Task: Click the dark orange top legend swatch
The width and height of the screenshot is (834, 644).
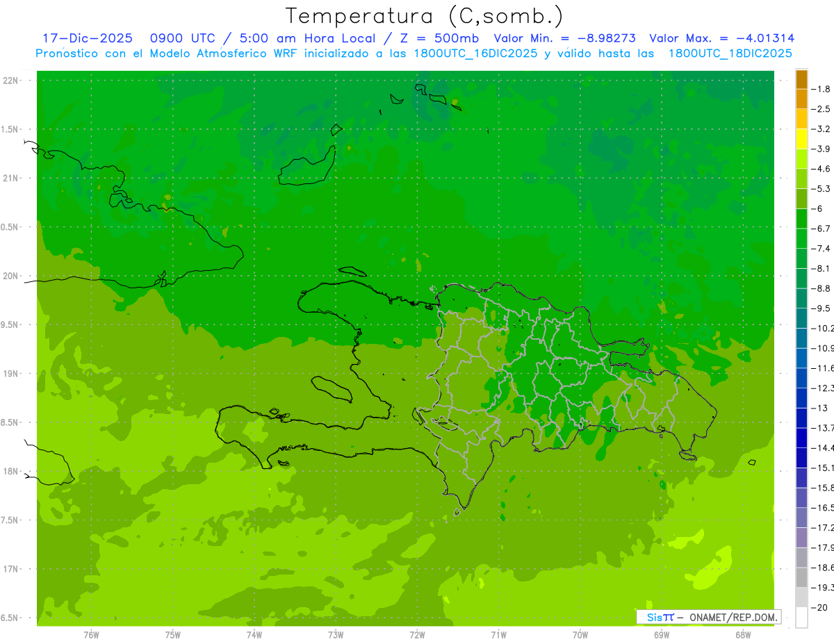Action: pos(801,79)
